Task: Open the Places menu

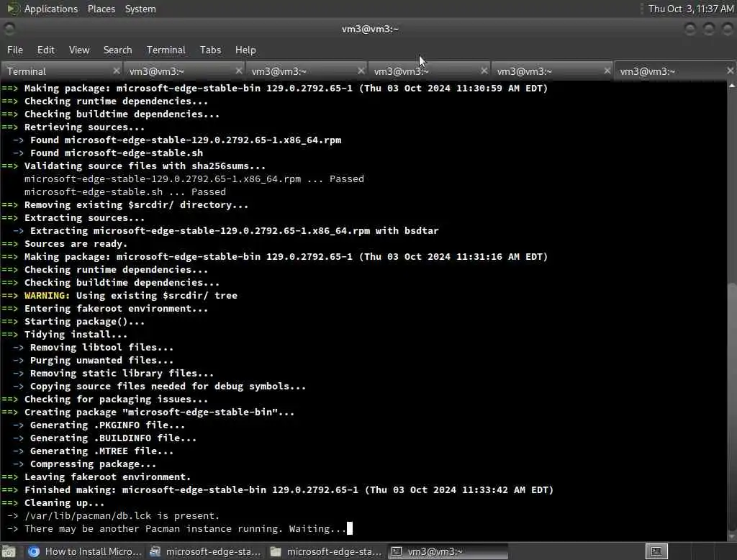Action: pos(101,9)
